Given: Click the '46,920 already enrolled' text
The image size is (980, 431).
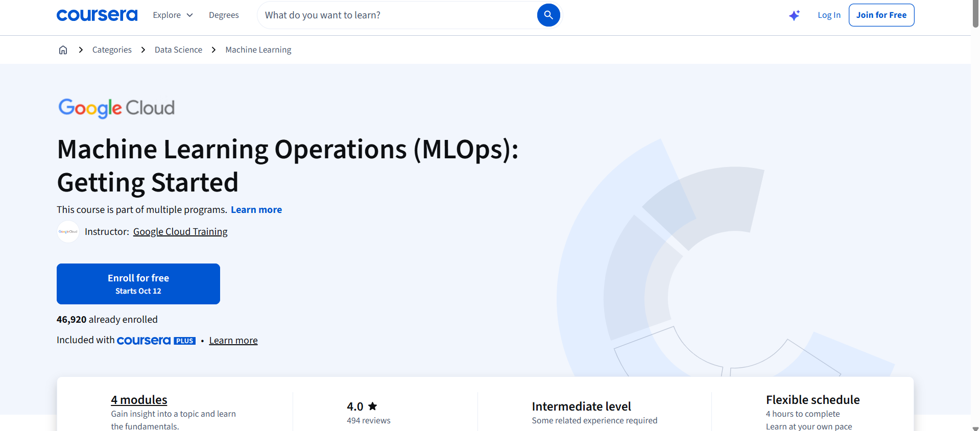Looking at the screenshot, I should tap(107, 320).
